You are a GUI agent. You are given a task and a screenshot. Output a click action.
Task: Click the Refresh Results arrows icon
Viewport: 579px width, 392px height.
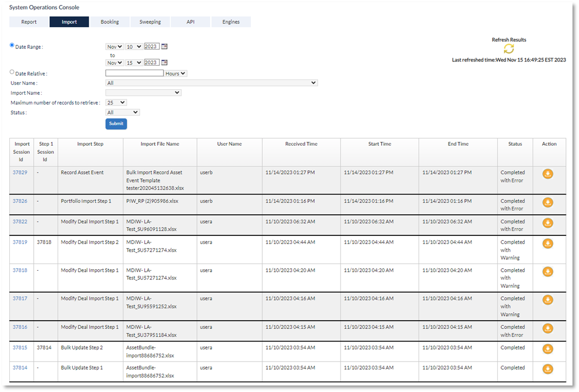509,49
